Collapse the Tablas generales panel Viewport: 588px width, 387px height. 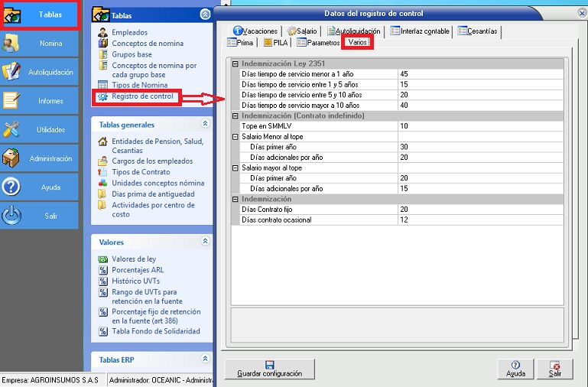point(204,124)
